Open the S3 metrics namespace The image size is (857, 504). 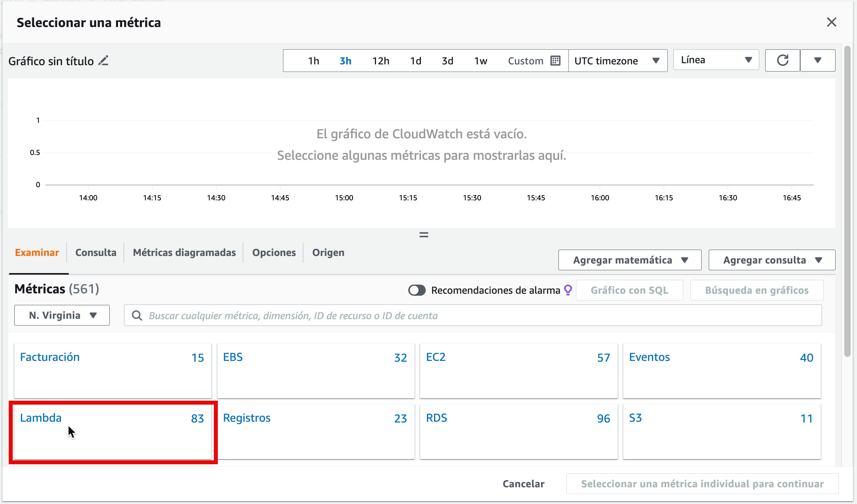[x=722, y=432]
